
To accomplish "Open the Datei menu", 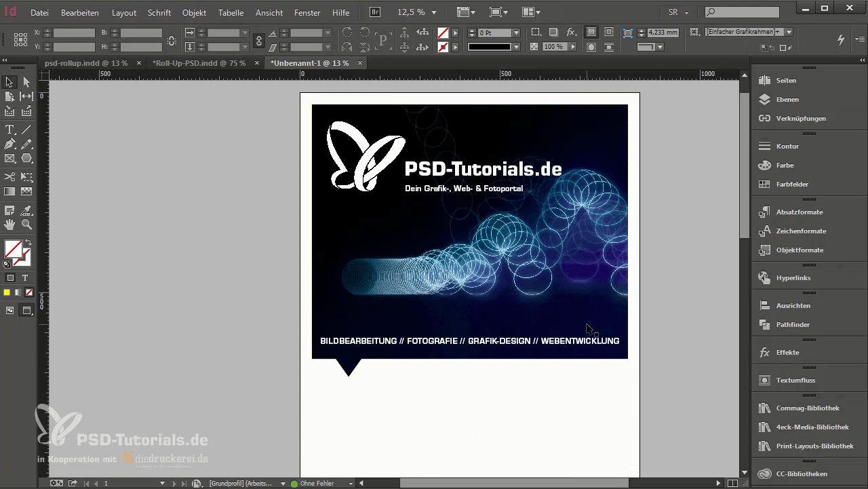I will point(39,13).
